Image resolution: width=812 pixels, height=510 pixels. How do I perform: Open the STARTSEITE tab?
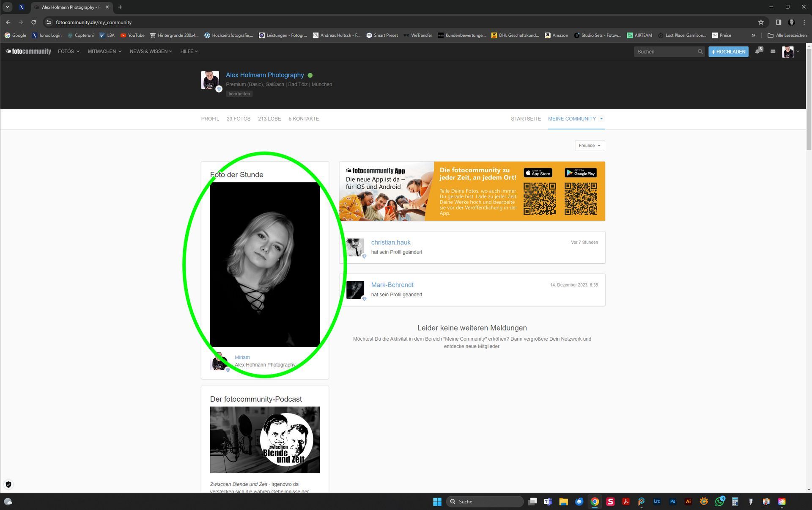526,119
